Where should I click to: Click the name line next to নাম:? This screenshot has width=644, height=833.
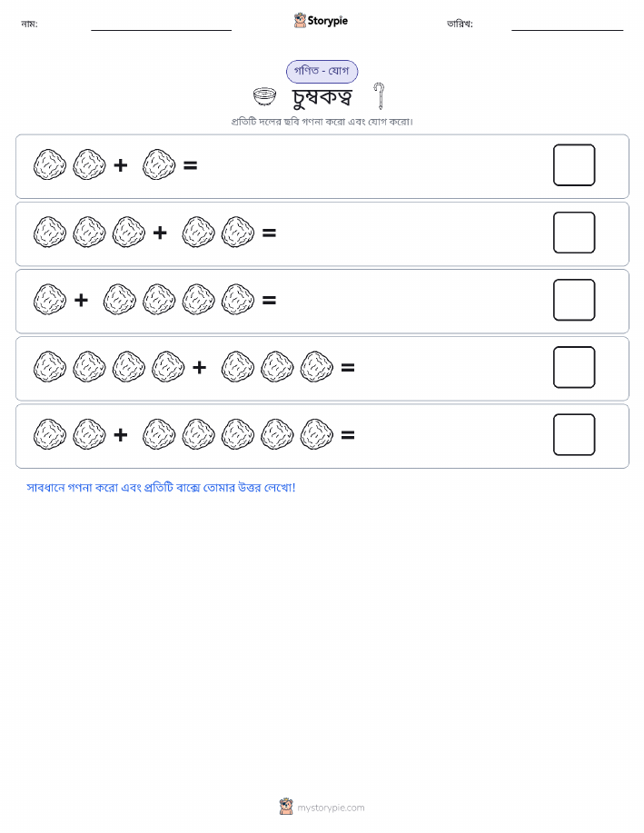coord(161,30)
